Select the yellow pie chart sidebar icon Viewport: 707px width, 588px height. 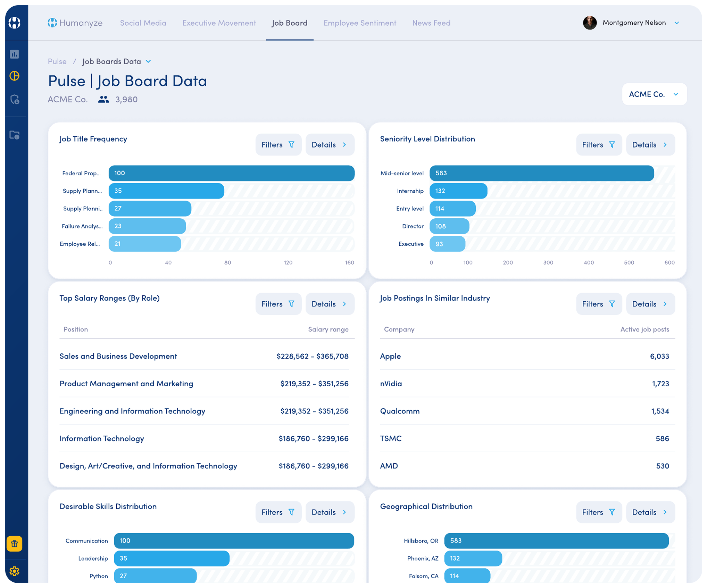click(x=14, y=76)
